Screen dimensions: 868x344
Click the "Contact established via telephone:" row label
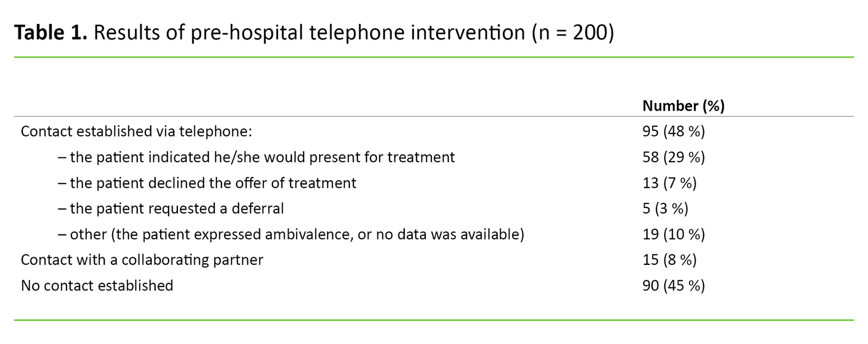(136, 132)
